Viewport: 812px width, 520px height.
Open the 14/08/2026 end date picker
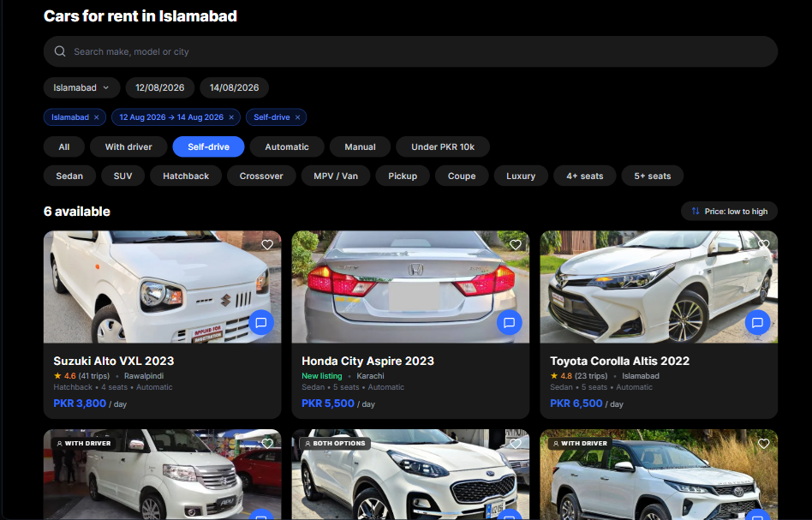[234, 87]
